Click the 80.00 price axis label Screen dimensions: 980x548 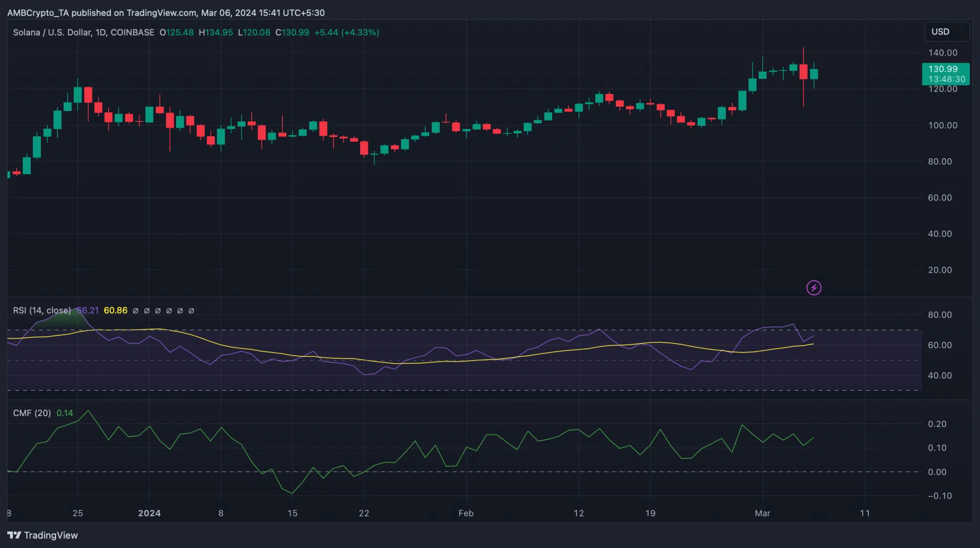(x=940, y=162)
